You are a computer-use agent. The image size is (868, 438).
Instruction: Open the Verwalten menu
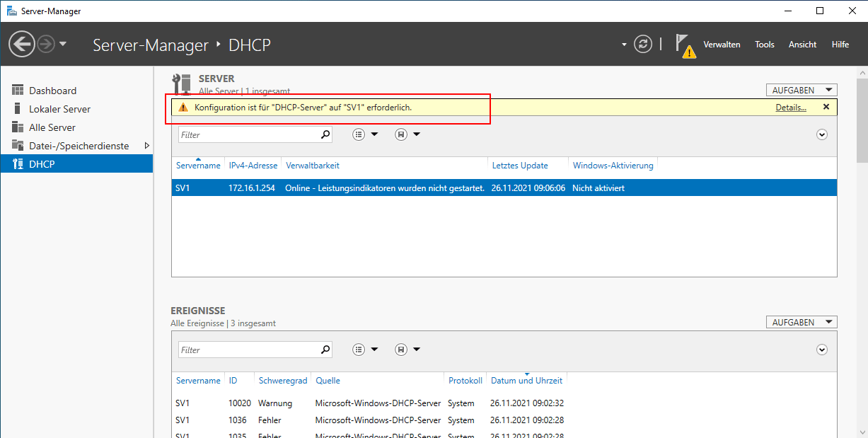tap(721, 45)
